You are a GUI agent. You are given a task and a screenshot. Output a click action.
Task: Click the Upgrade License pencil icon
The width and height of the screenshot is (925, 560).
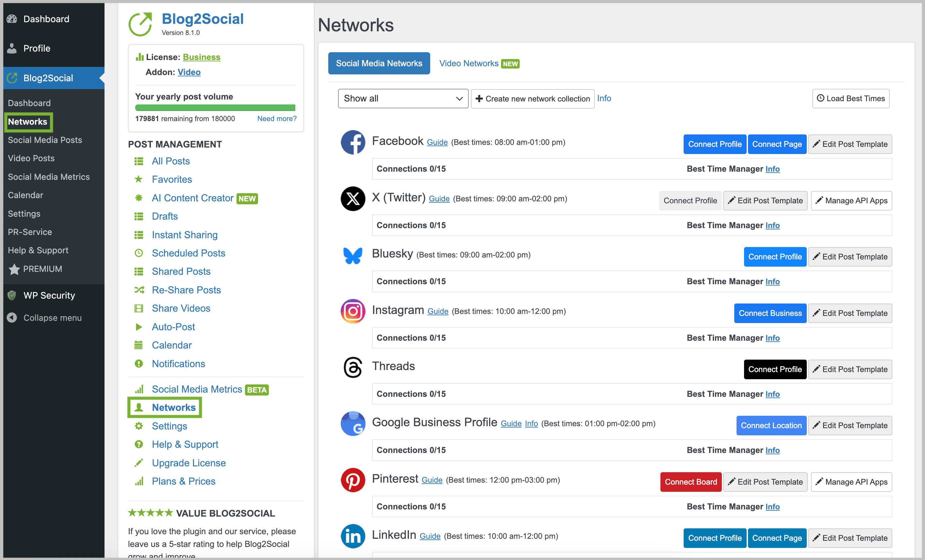pyautogui.click(x=138, y=463)
